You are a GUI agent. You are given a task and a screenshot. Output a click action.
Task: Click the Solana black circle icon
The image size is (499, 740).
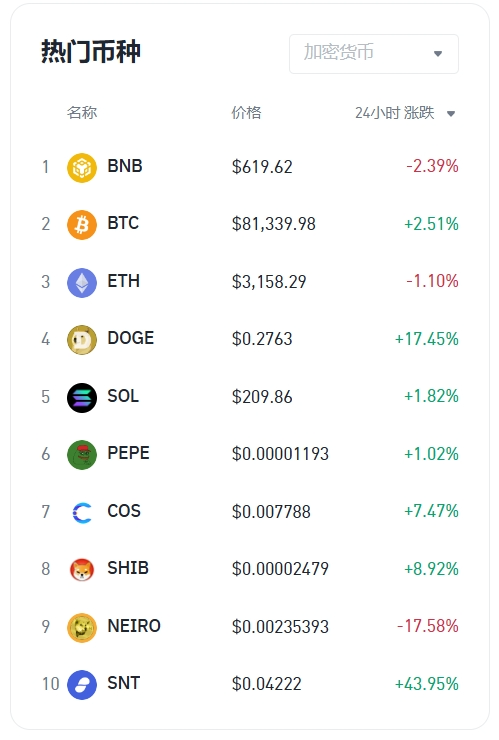click(x=82, y=397)
